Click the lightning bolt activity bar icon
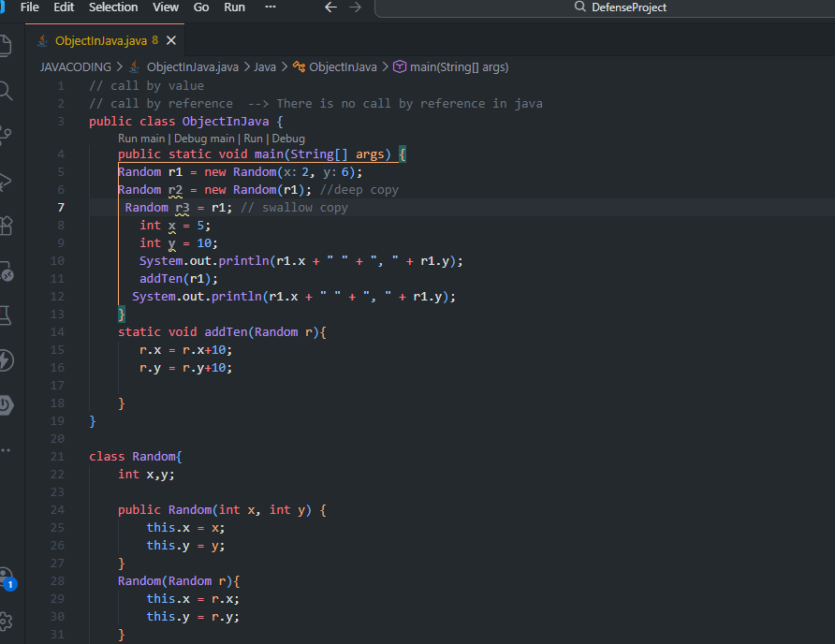835x644 pixels. 6,360
